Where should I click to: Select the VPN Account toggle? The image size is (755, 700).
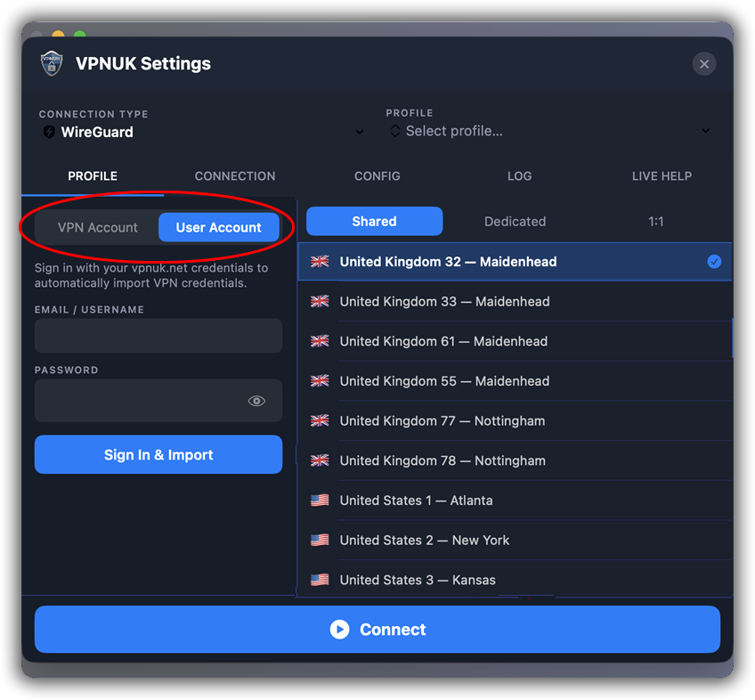pyautogui.click(x=98, y=227)
